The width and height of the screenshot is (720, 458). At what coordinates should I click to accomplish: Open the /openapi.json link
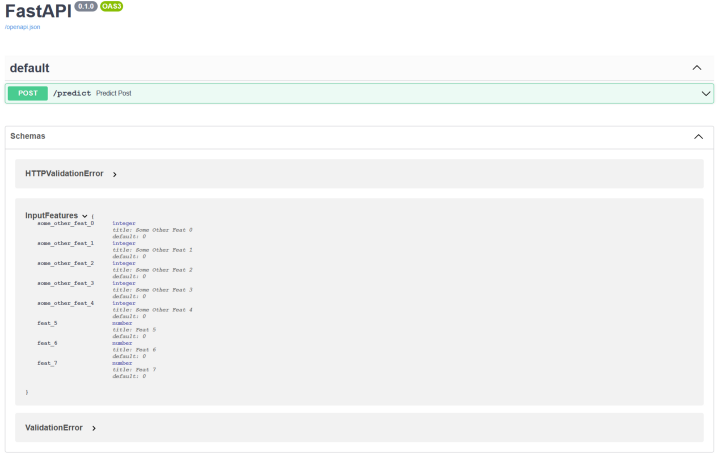[22, 27]
